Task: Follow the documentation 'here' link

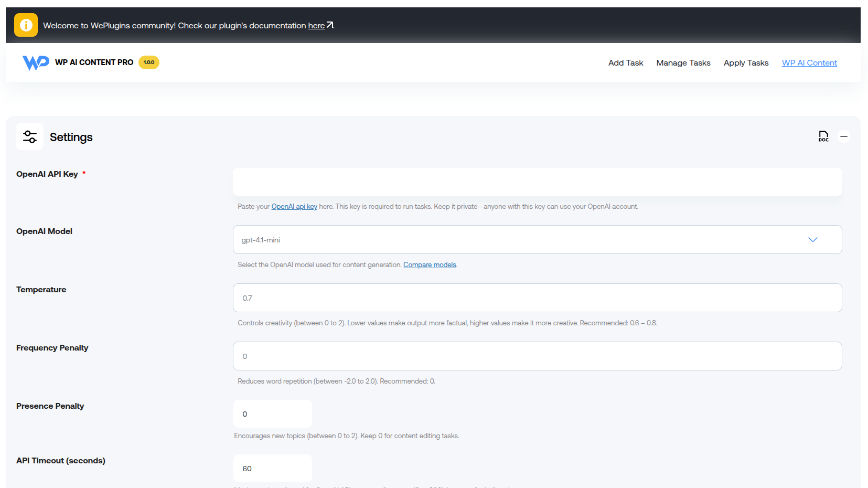Action: point(316,26)
